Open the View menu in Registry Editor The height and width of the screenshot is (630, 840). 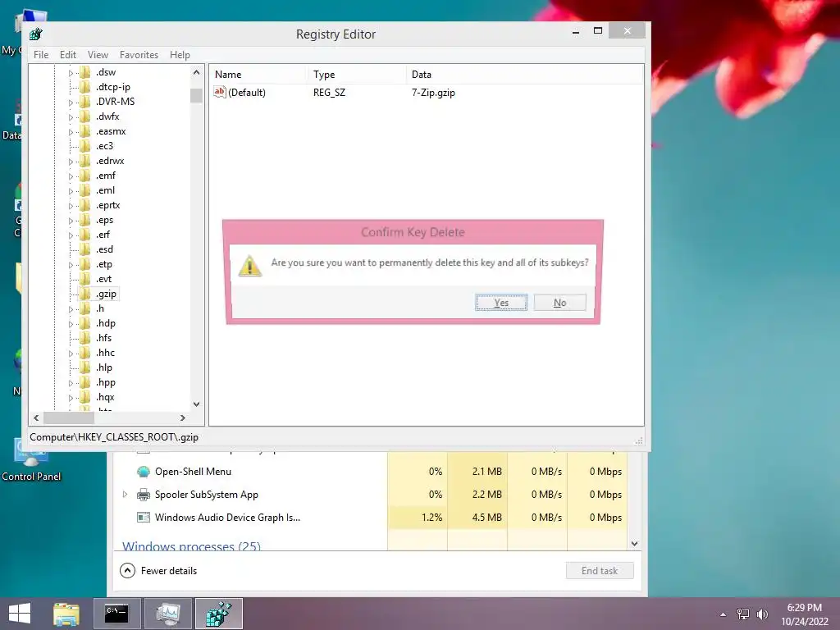click(x=98, y=55)
